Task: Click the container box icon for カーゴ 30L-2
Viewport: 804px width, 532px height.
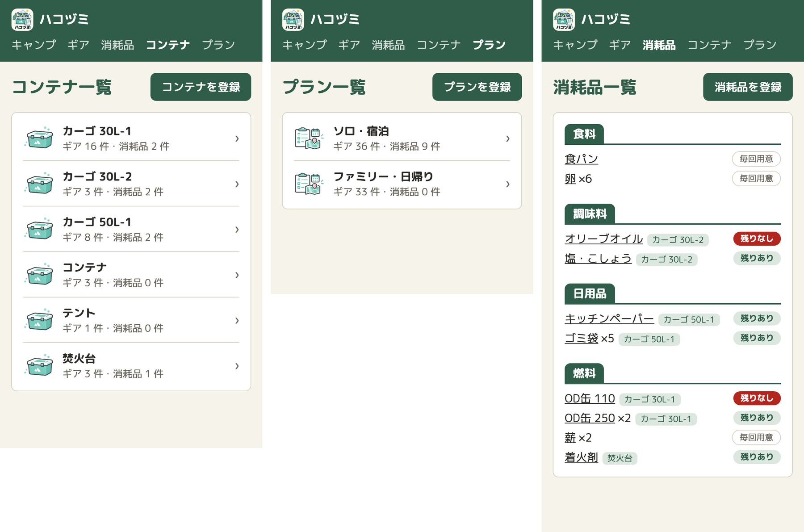Action: pyautogui.click(x=39, y=184)
